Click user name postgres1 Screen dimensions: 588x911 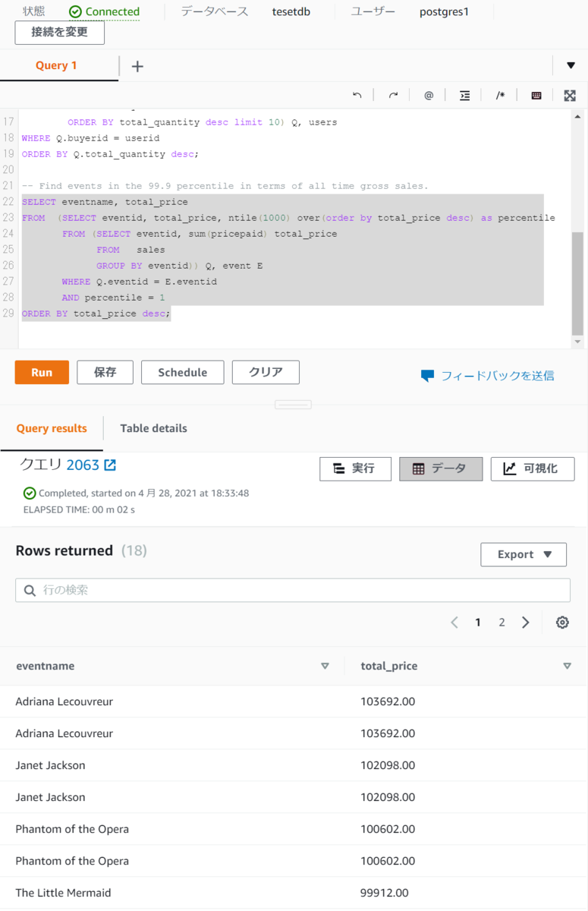(445, 11)
